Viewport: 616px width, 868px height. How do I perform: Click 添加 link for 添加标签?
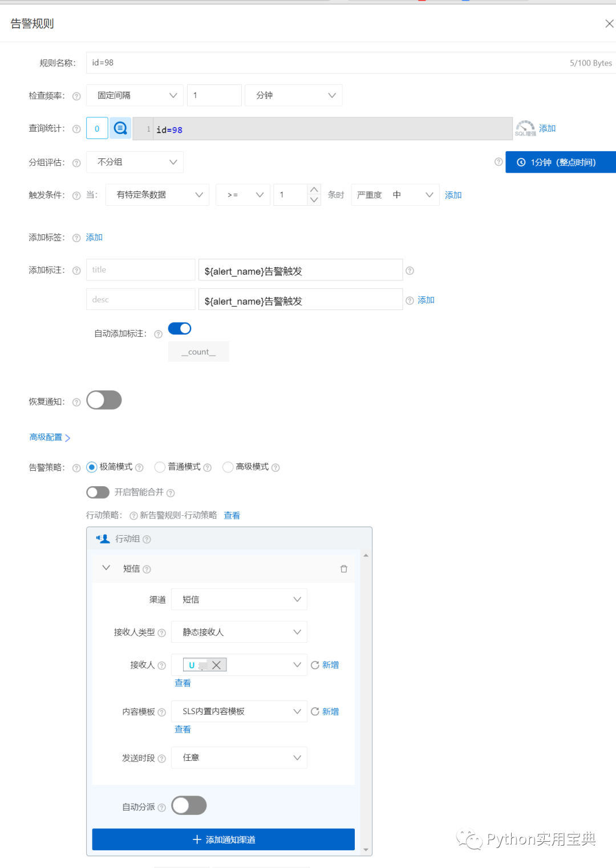pos(94,237)
